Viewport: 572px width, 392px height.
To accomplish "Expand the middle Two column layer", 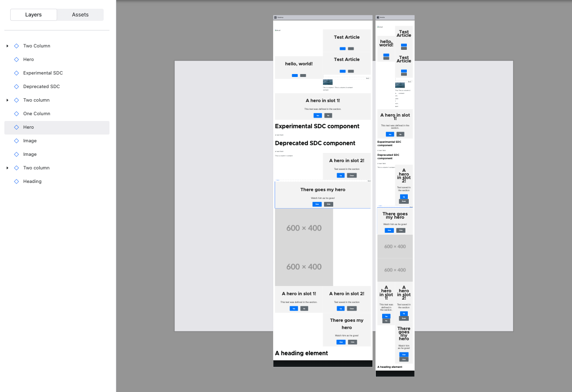I will point(7,100).
